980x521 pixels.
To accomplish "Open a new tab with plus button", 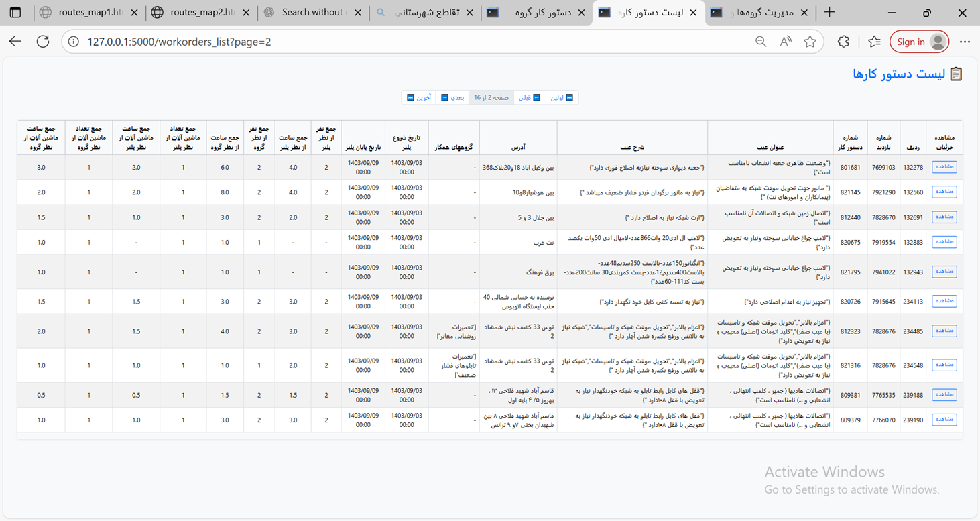I will click(830, 12).
